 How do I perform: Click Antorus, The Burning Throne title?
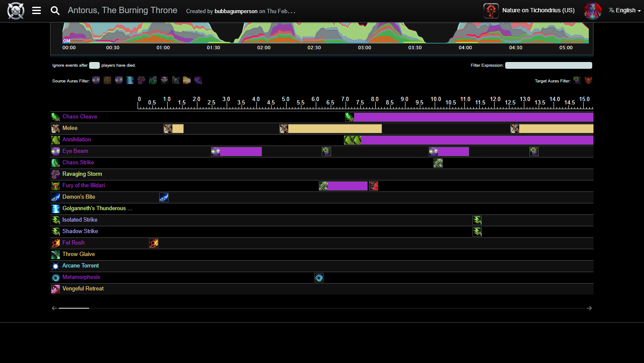(123, 10)
